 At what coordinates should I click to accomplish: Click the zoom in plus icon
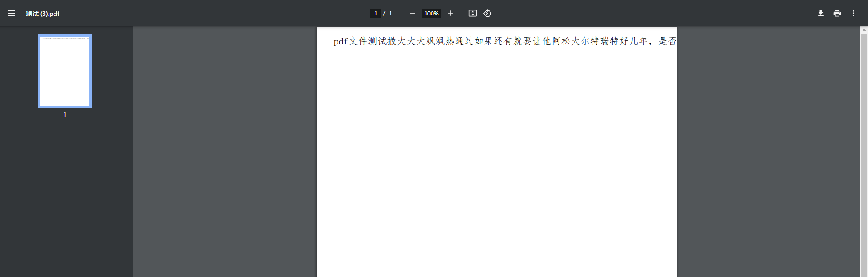(451, 14)
